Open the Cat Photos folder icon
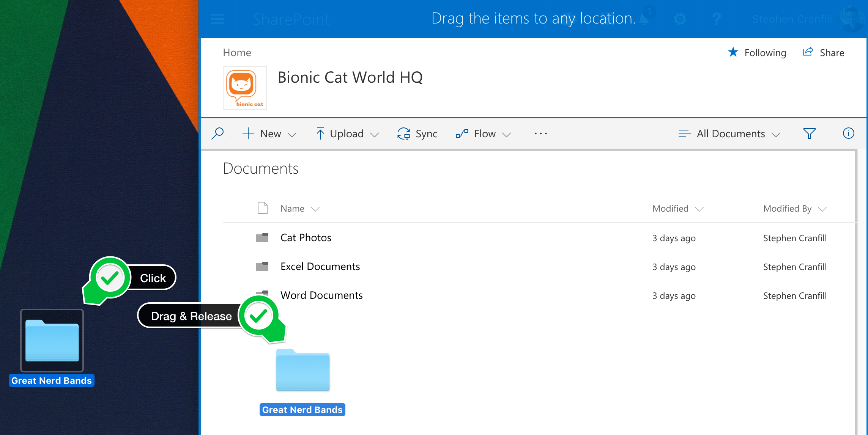The height and width of the screenshot is (435, 868). coord(262,238)
